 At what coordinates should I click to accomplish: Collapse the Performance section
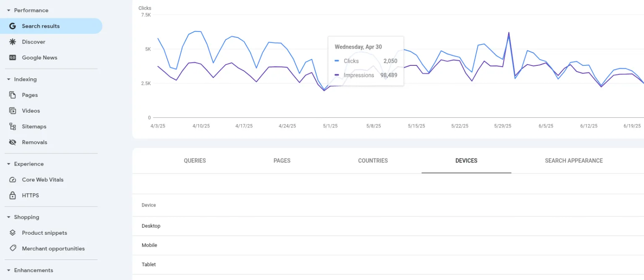[8, 10]
